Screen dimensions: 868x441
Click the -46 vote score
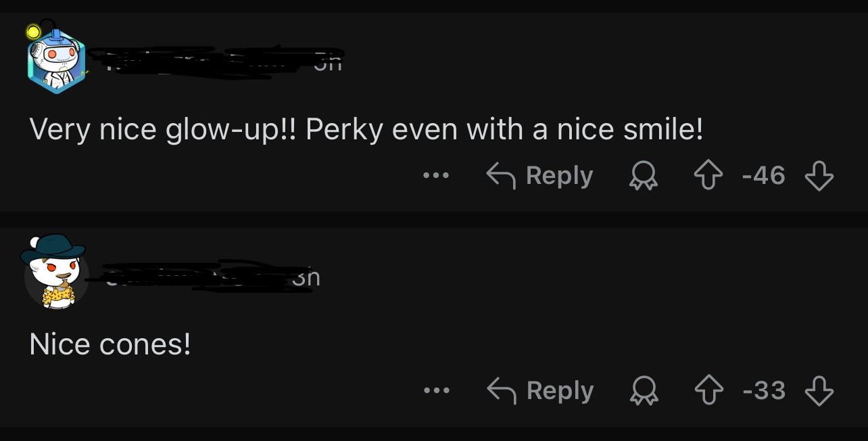point(763,176)
